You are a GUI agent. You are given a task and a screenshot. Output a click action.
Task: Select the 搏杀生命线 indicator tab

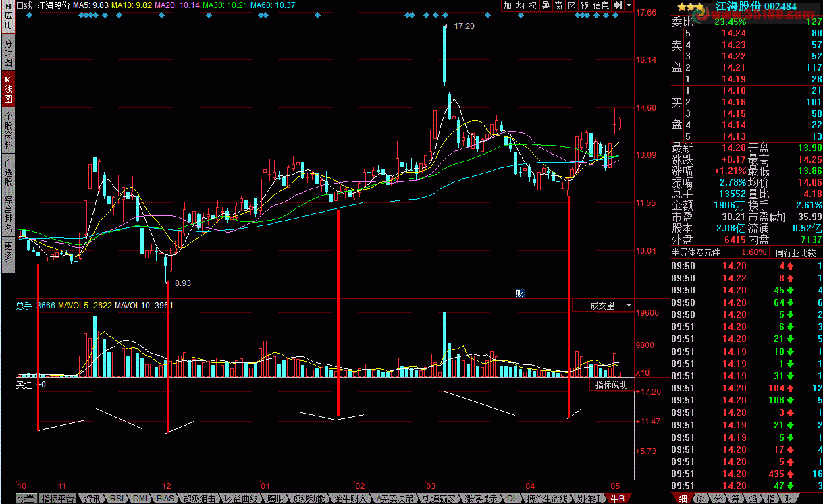[547, 499]
